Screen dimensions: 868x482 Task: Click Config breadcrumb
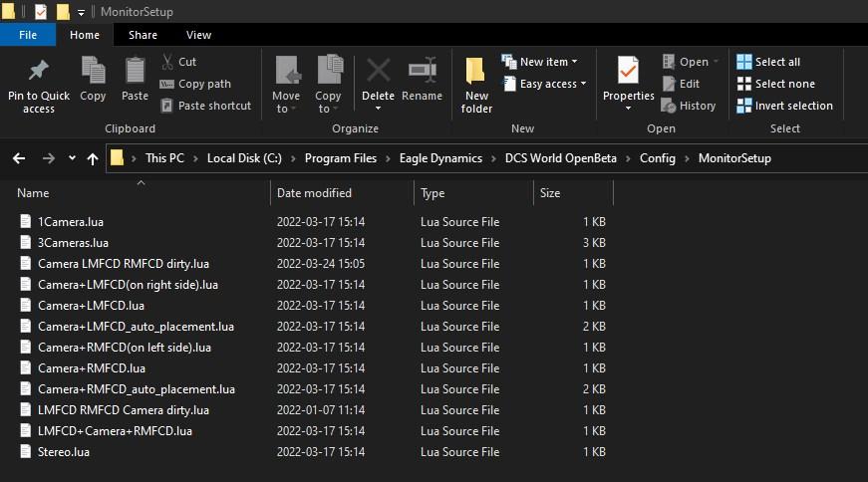[657, 158]
